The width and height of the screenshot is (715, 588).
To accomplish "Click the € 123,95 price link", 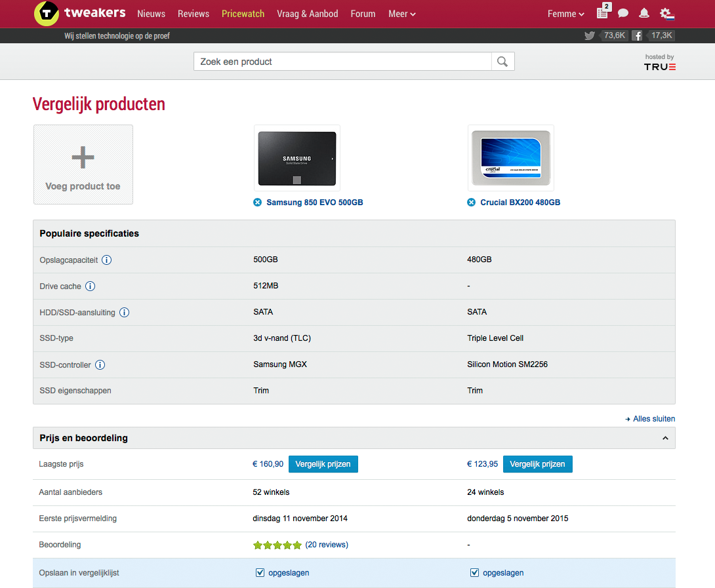I will pyautogui.click(x=482, y=464).
